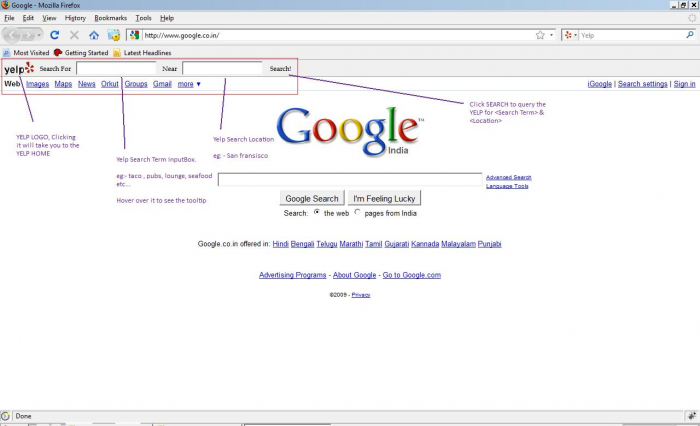Screen dimensions: 700x426
Task: Click the Yelp "Search For" input box
Action: pyautogui.click(x=116, y=68)
